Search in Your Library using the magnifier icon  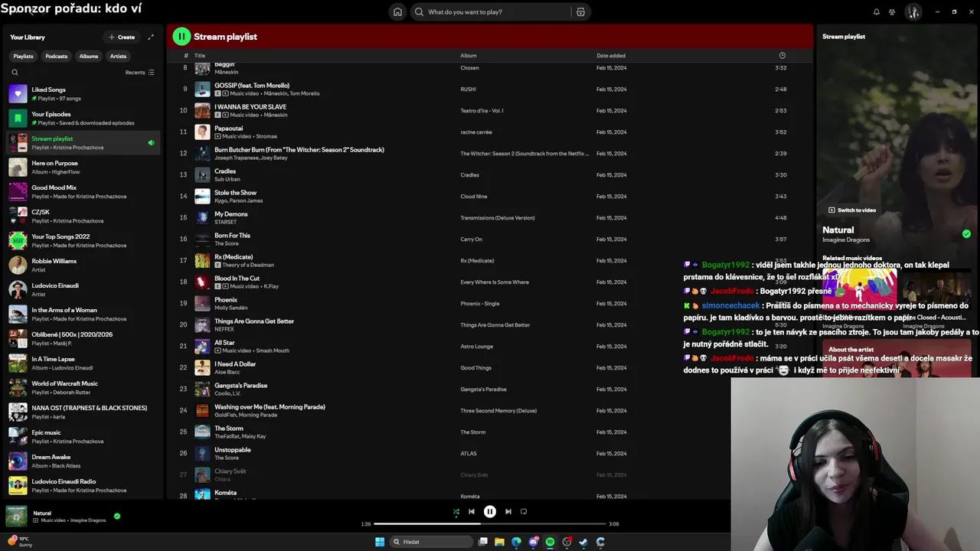(15, 72)
